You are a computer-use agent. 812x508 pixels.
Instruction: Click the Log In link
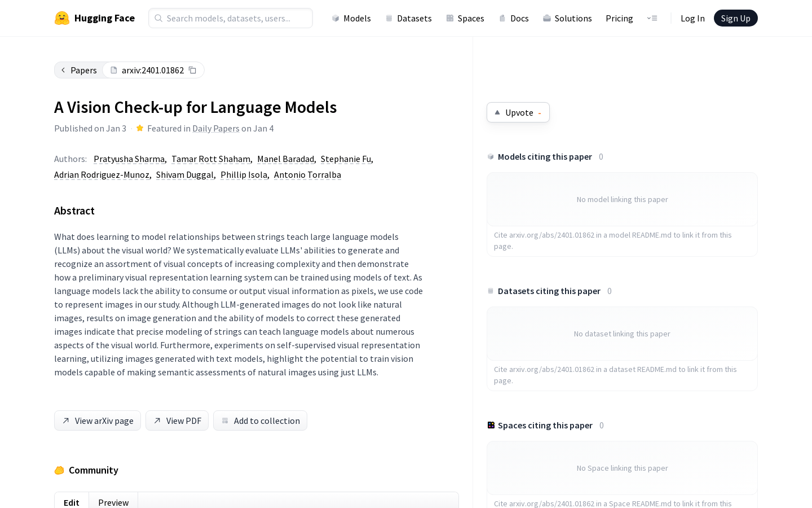[692, 18]
